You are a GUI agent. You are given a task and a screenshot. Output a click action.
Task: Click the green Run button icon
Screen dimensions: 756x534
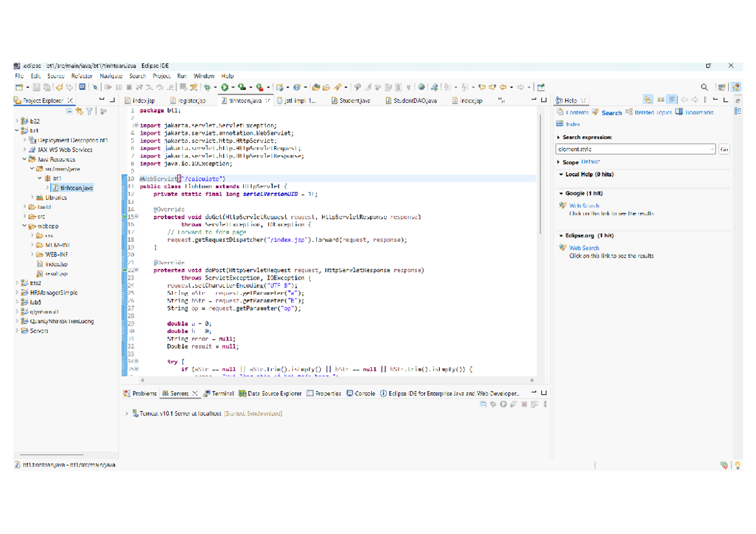(x=224, y=88)
